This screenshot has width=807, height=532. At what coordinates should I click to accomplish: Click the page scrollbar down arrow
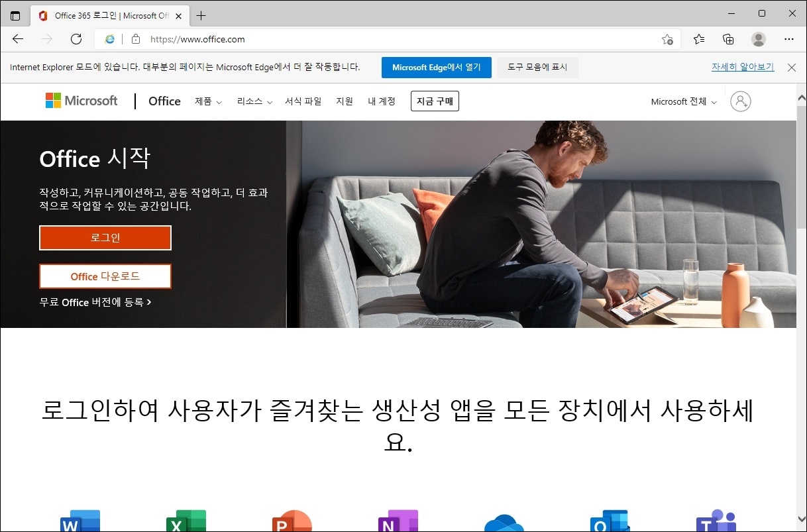coord(801,519)
